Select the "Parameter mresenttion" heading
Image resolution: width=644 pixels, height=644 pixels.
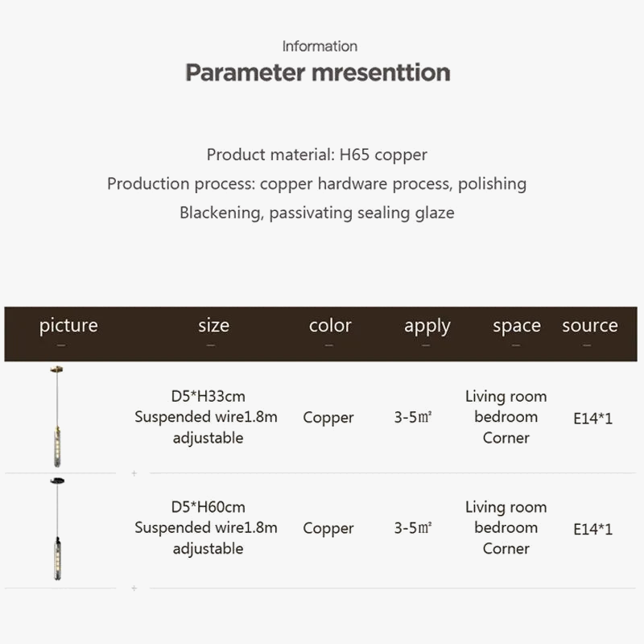coord(318,72)
